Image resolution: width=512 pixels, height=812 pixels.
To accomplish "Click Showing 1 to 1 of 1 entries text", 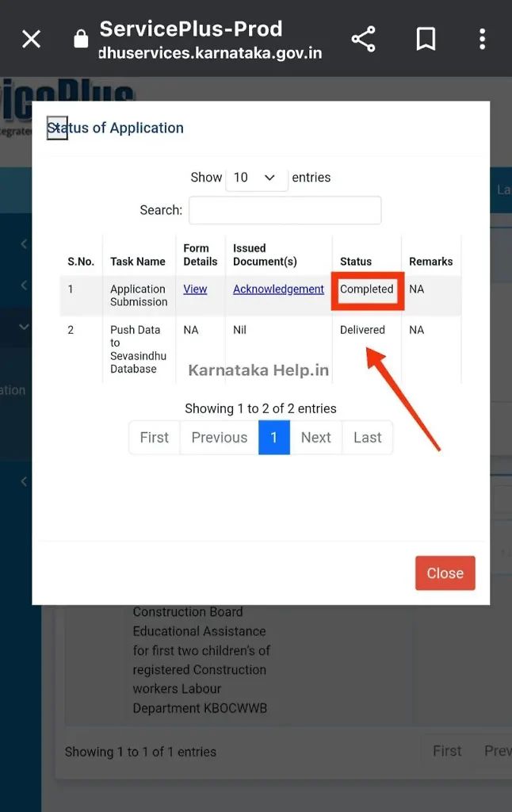I will click(x=140, y=752).
